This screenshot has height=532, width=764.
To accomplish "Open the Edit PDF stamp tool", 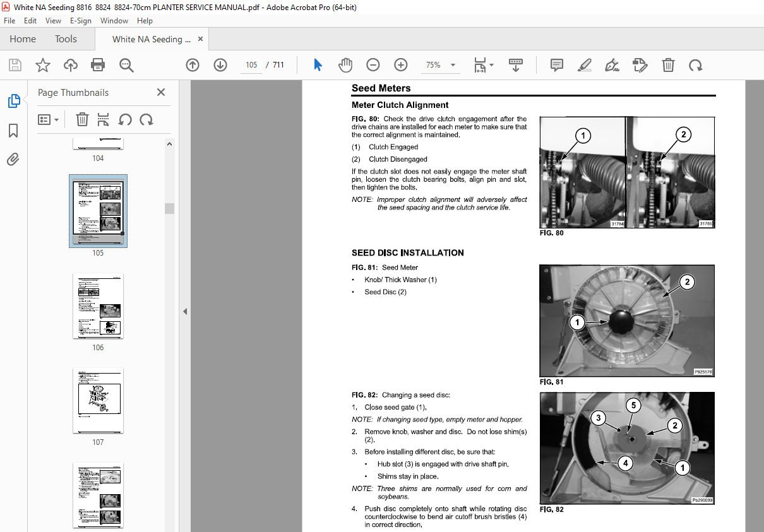I will [640, 65].
